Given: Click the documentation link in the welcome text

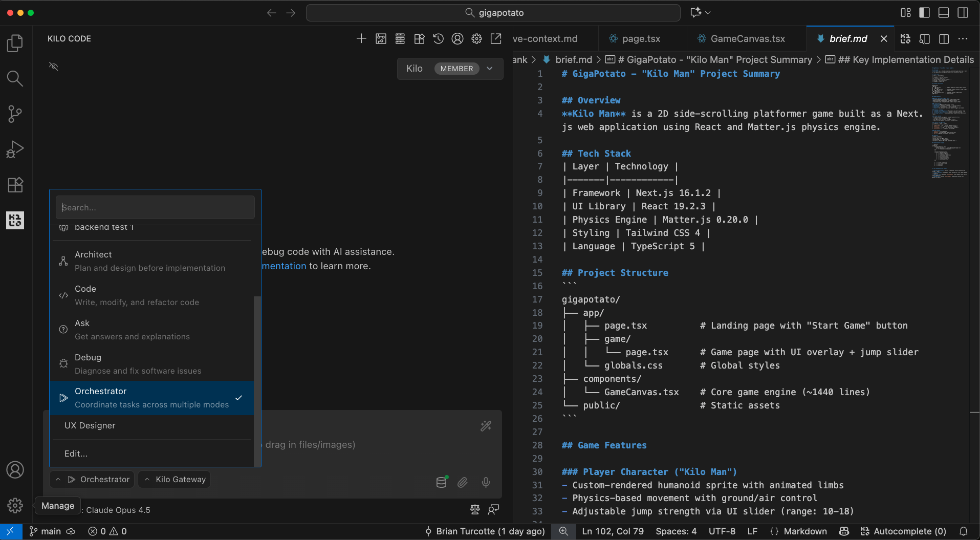Looking at the screenshot, I should coord(283,266).
